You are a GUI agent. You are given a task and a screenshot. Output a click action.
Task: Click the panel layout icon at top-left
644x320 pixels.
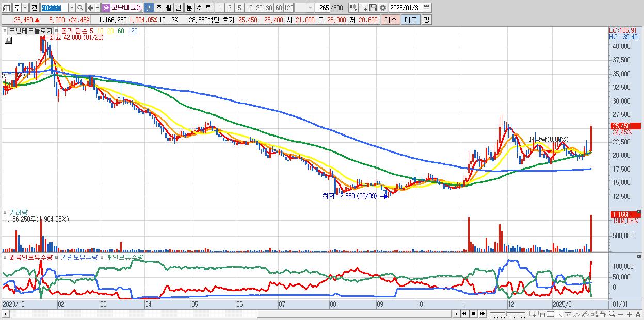coord(6,8)
